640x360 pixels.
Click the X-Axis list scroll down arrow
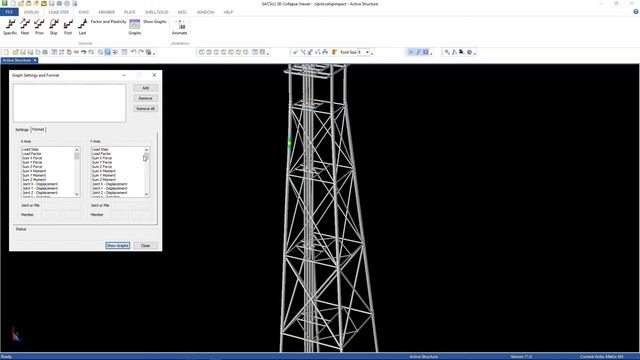pos(77,194)
